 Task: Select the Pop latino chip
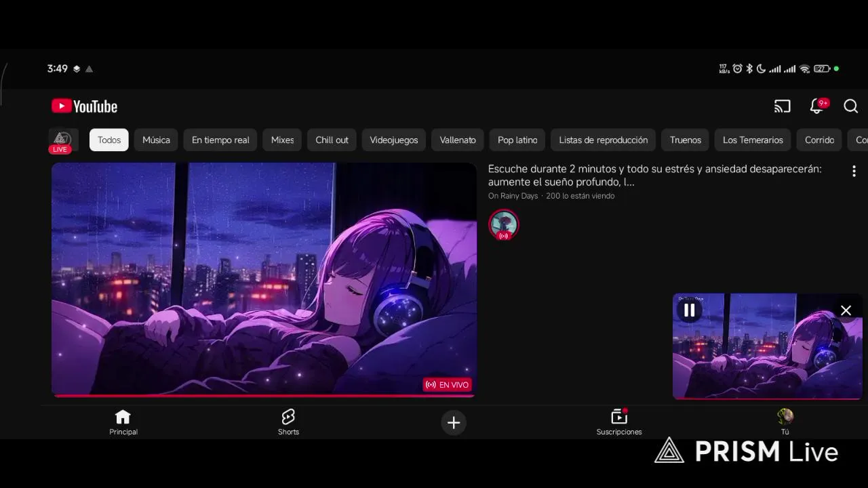[517, 140]
